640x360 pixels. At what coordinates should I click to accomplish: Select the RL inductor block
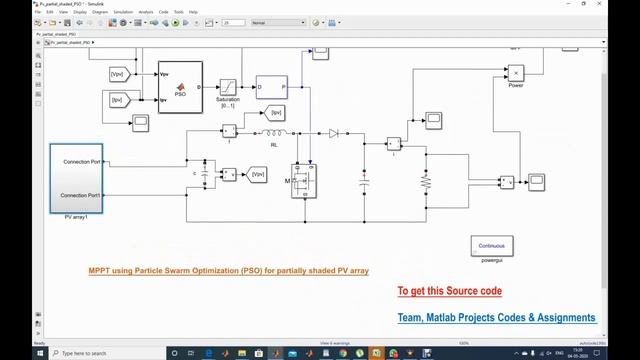click(274, 133)
